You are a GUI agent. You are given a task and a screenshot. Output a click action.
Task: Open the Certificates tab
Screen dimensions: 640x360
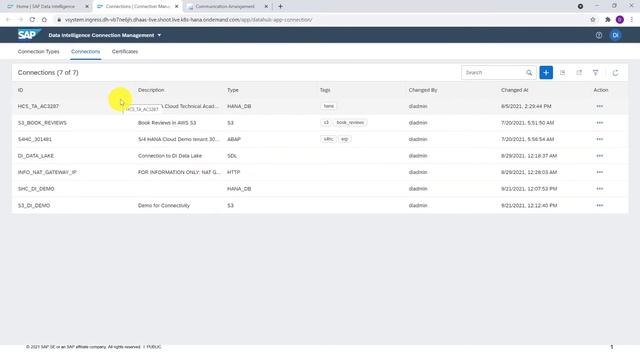[125, 51]
